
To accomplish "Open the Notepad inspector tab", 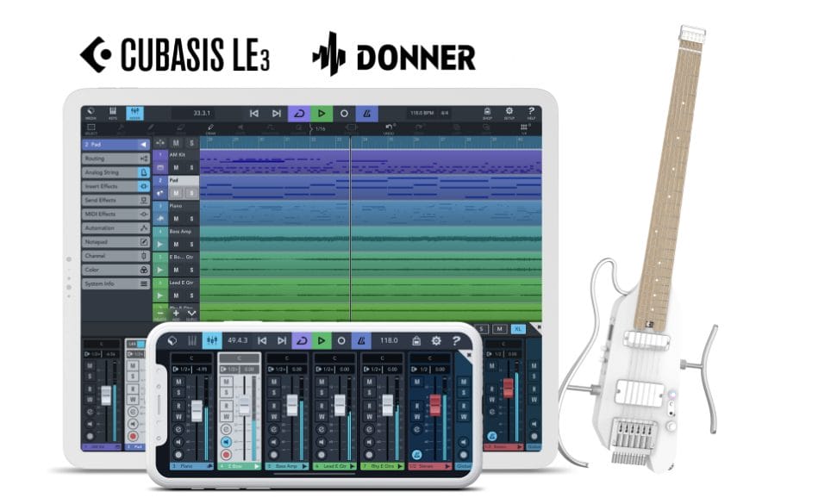I will (116, 242).
